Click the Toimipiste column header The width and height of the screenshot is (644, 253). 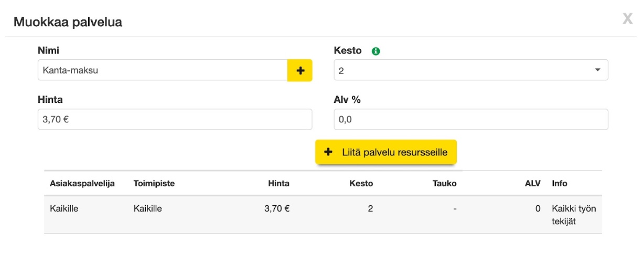(x=154, y=184)
